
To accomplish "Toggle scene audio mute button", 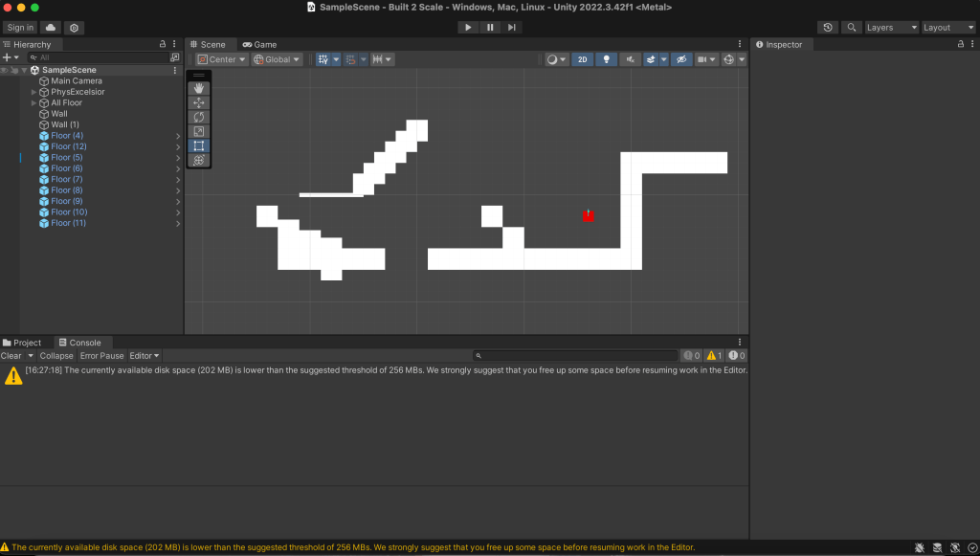I will point(630,59).
